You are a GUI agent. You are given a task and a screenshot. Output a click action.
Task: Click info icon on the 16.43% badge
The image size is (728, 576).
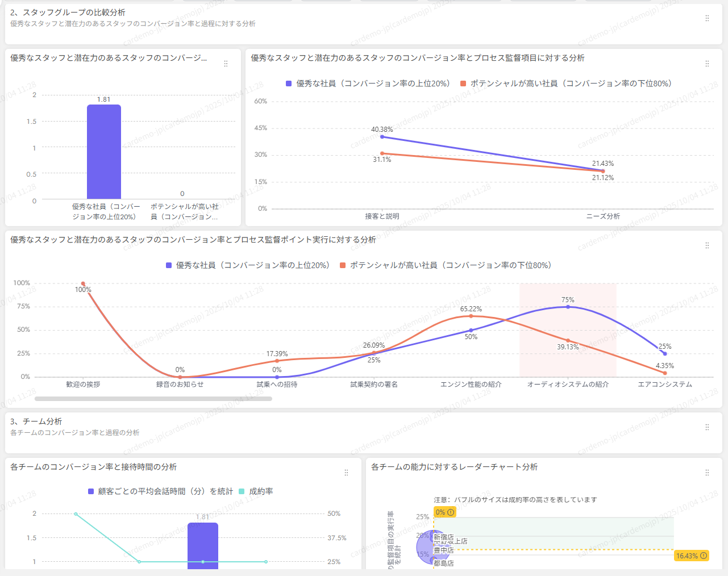coord(704,556)
